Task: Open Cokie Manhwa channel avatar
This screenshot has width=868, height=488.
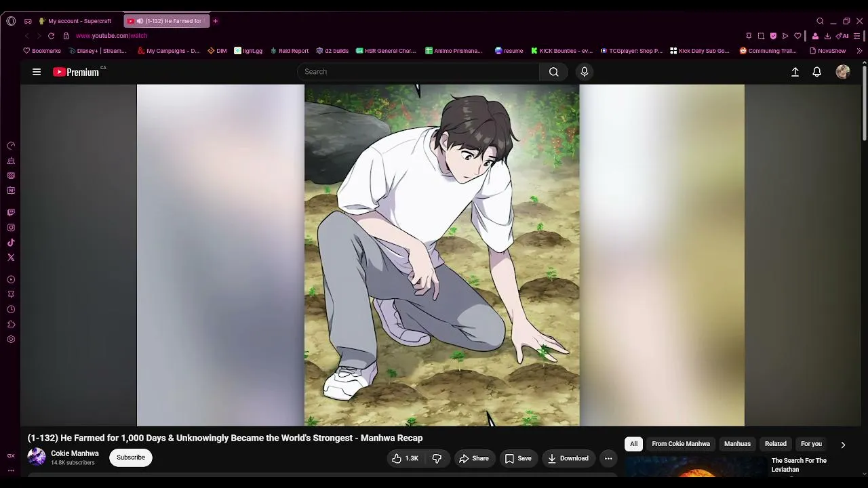Action: coord(37,457)
